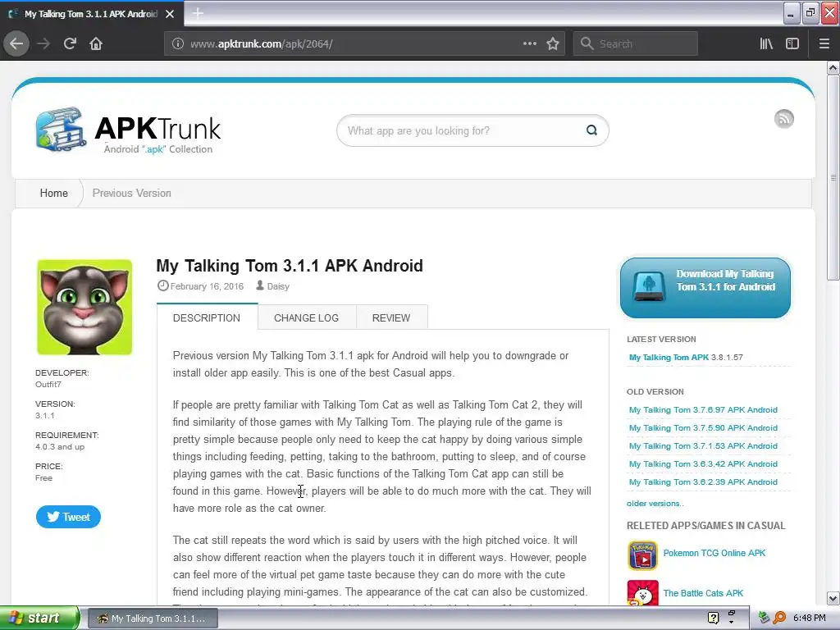The width and height of the screenshot is (840, 630).
Task: Click the page title My Talking Tom 3.1.1 APK Android
Action: 290,266
